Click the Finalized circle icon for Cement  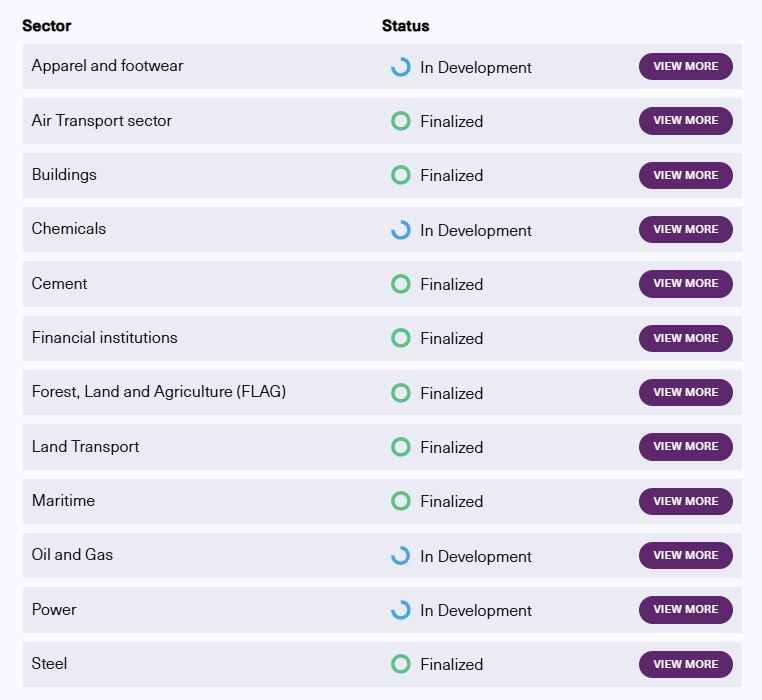point(401,284)
